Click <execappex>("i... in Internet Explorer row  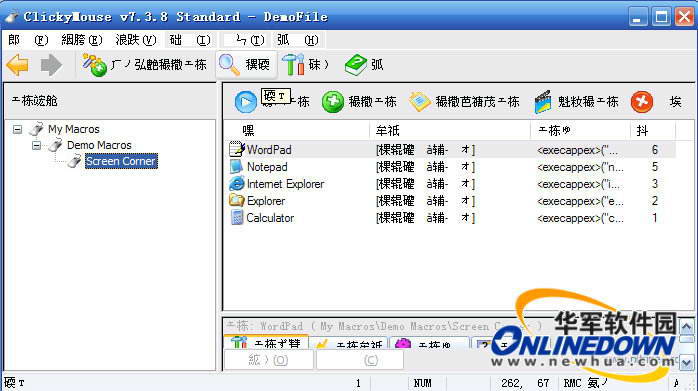[579, 184]
